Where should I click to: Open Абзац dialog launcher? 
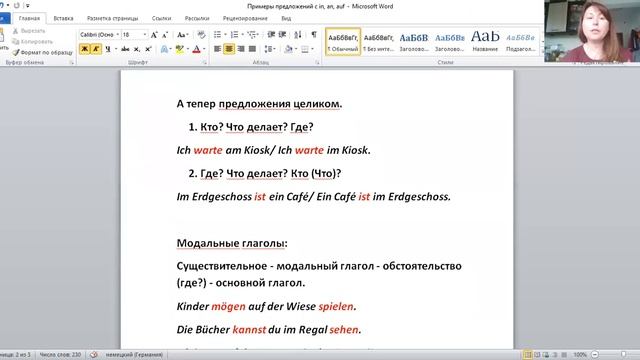(x=317, y=62)
